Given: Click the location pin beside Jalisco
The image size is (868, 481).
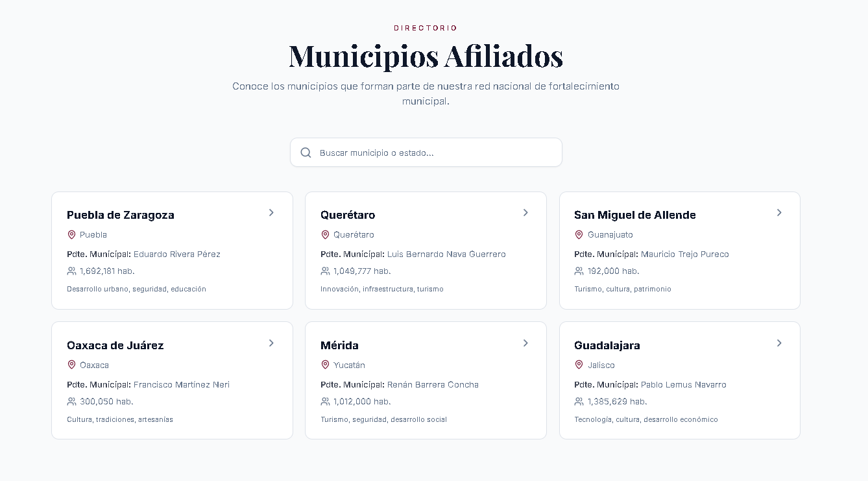Looking at the screenshot, I should point(579,365).
